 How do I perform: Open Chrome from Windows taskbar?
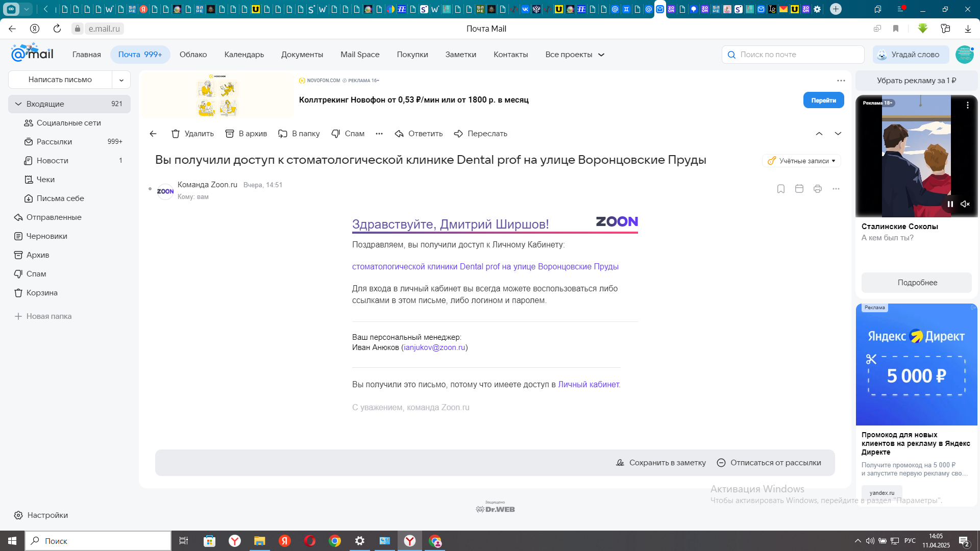point(335,541)
